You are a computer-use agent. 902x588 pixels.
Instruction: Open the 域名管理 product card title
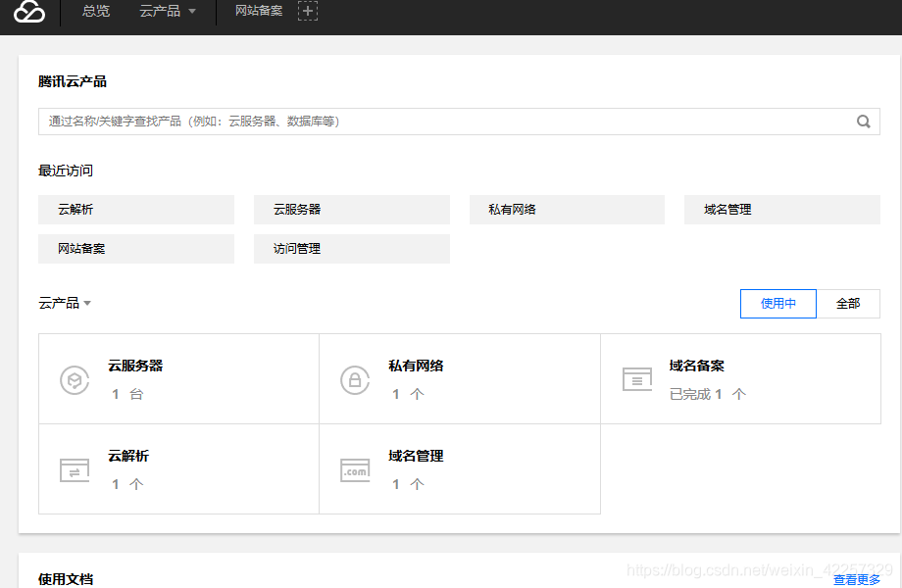coord(416,456)
